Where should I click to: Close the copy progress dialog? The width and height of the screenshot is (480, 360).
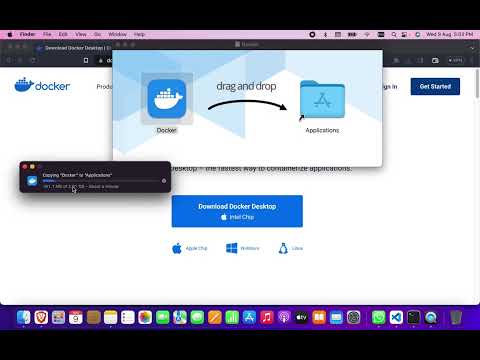pyautogui.click(x=25, y=166)
